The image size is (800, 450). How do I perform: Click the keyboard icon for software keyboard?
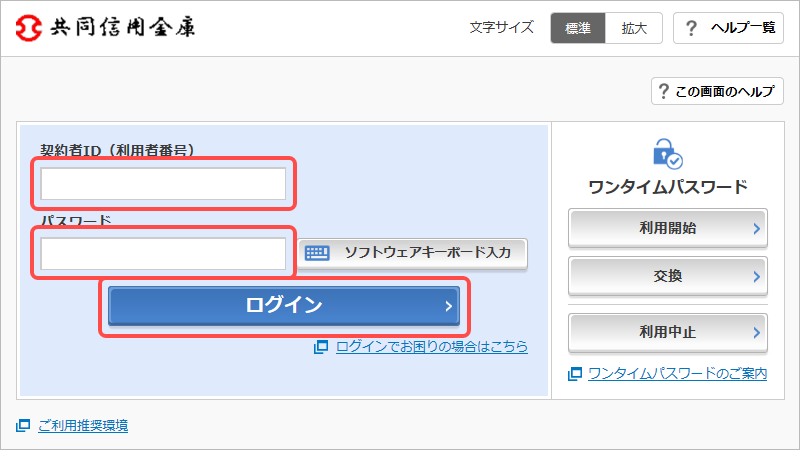[317, 253]
